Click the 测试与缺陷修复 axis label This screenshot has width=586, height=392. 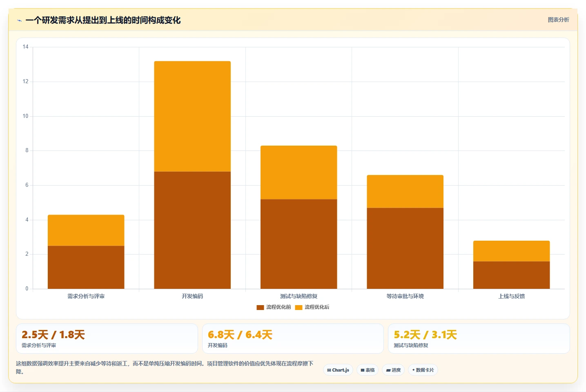pyautogui.click(x=299, y=296)
